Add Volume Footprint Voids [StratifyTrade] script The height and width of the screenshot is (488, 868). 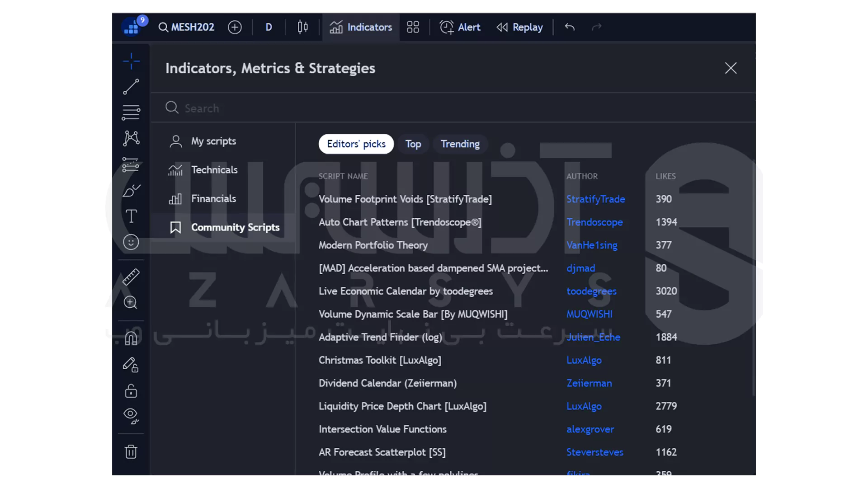(405, 199)
